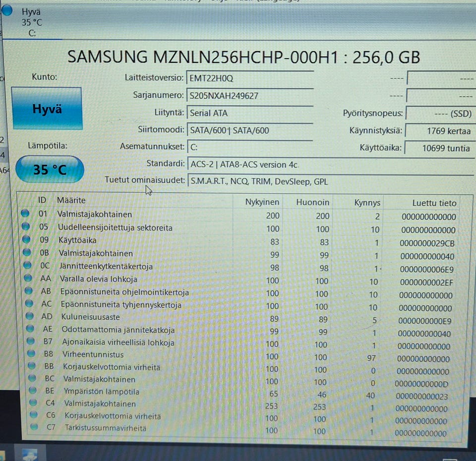Click the Käynnistyksiä field showing 1769 kertaa
Image resolution: width=476 pixels, height=461 pixels.
[440, 131]
